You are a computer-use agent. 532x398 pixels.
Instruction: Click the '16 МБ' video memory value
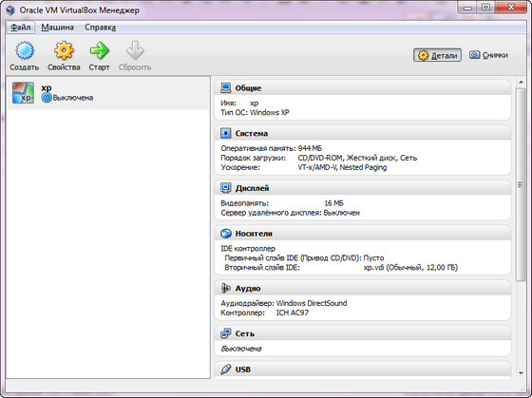[333, 203]
